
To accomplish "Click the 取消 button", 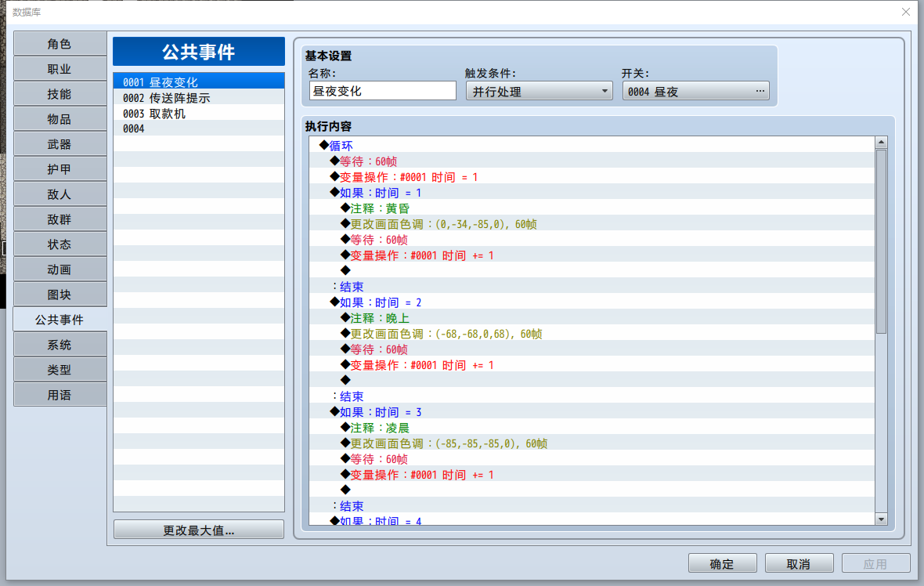I will (799, 563).
